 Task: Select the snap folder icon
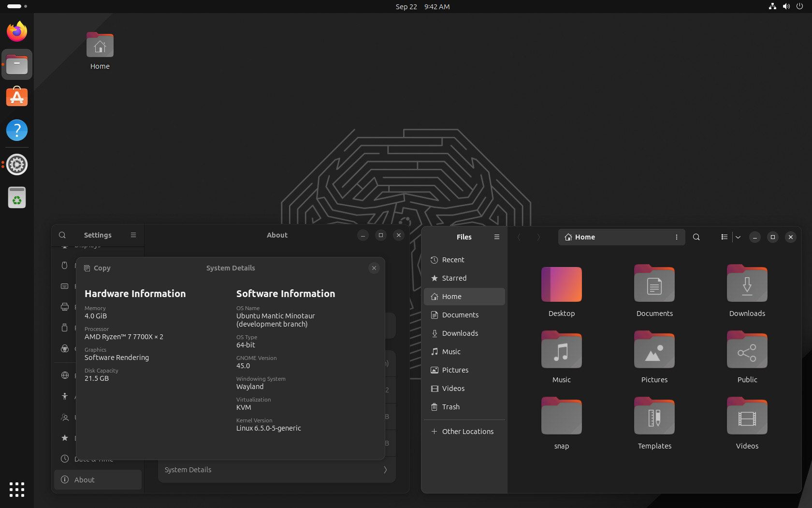pyautogui.click(x=562, y=416)
